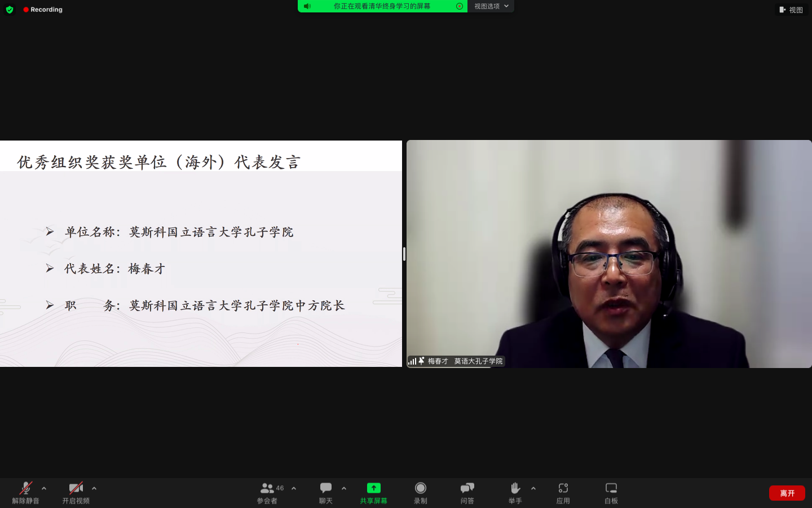The width and height of the screenshot is (812, 508).
Task: Turn on camera with 开启视频
Action: [76, 493]
